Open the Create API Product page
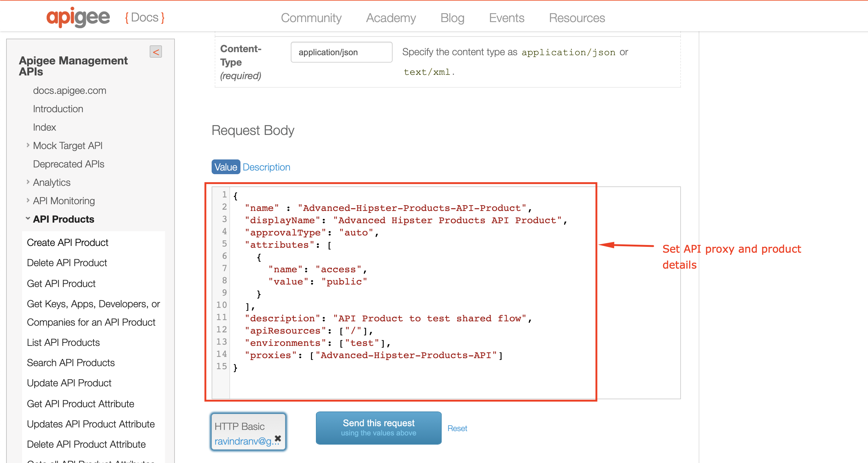The width and height of the screenshot is (868, 463). [67, 242]
